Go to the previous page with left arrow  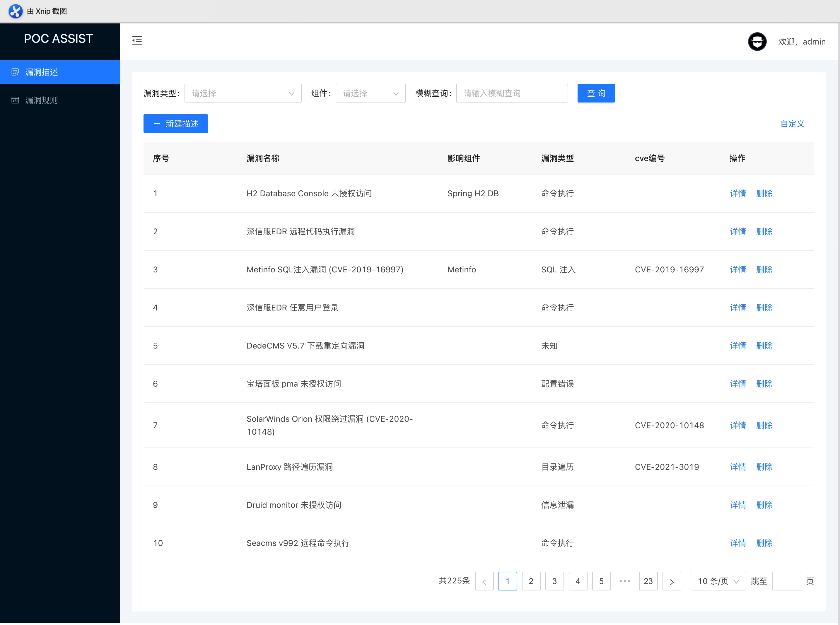pos(484,581)
